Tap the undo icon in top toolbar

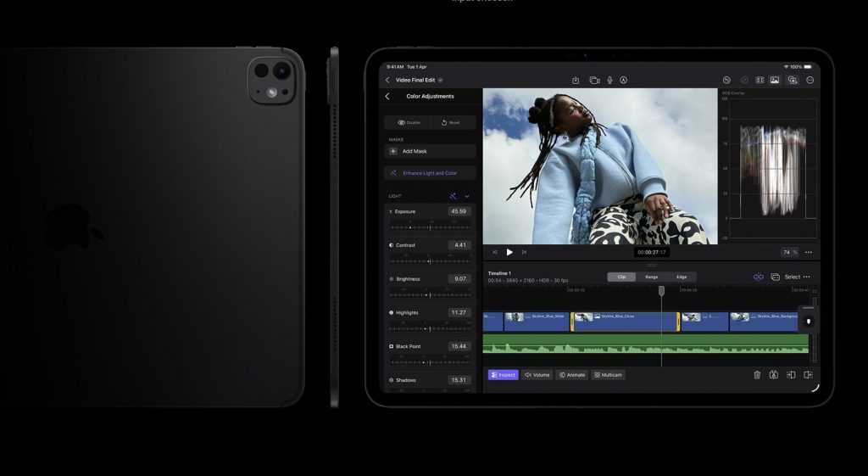point(726,80)
